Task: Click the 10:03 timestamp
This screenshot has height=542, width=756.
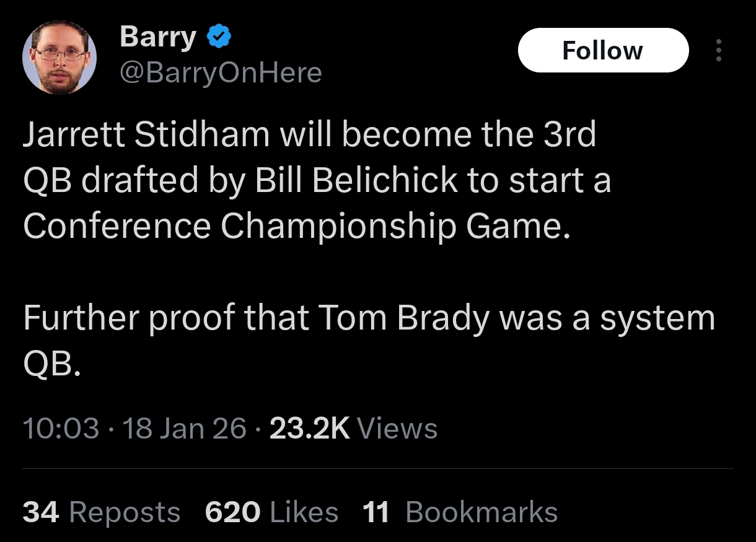Action: tap(61, 429)
